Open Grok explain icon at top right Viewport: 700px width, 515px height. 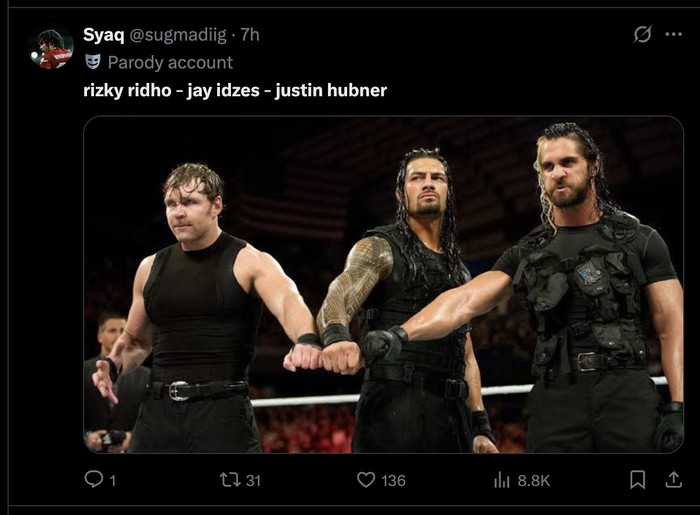click(643, 34)
